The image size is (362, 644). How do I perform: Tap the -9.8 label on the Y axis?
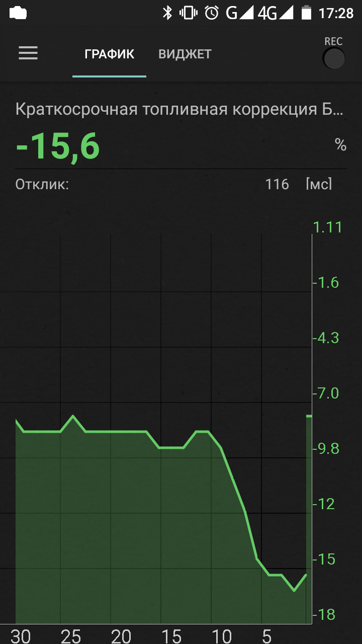(x=326, y=448)
